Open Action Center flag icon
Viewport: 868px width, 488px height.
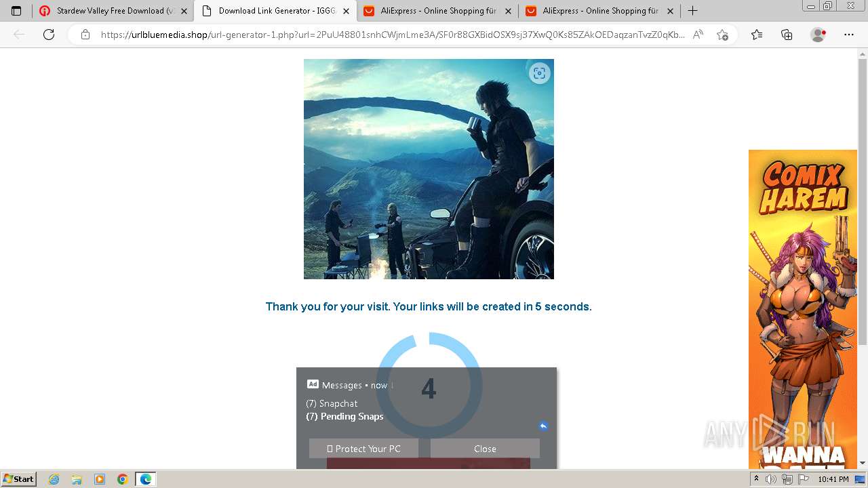click(x=804, y=479)
